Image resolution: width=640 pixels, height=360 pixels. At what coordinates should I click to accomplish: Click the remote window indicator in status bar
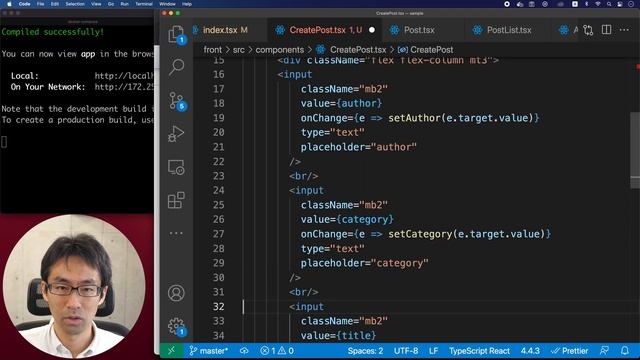[171, 351]
